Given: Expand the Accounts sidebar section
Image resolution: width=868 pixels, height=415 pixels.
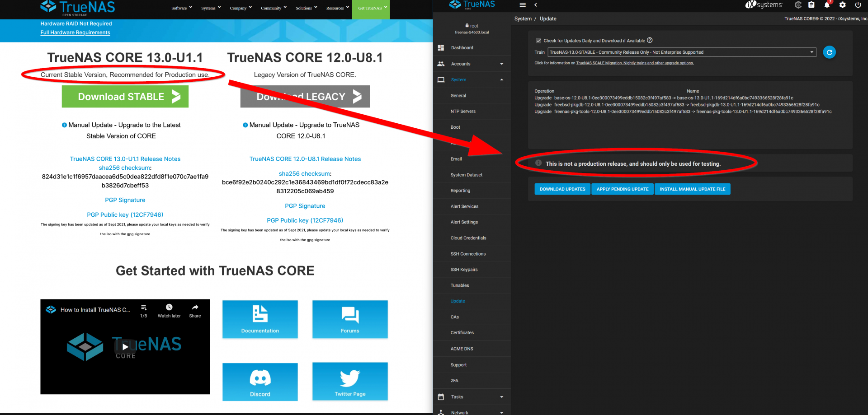Looking at the screenshot, I should [502, 64].
